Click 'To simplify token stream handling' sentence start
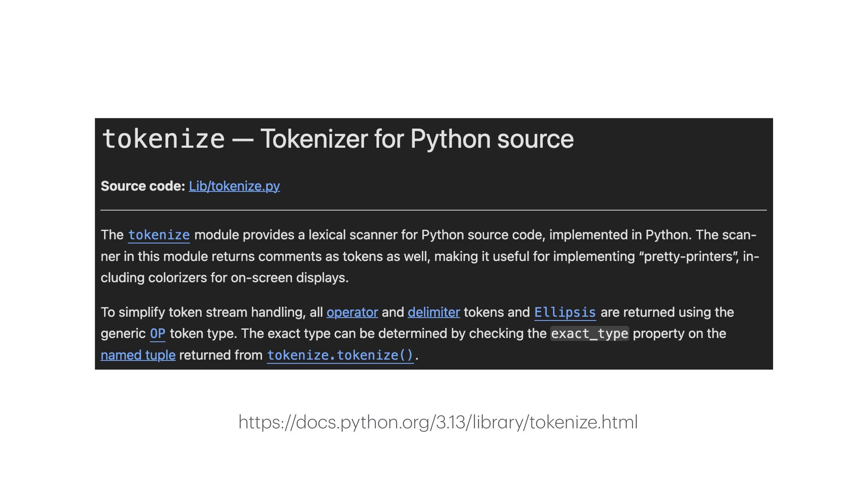 (x=203, y=312)
